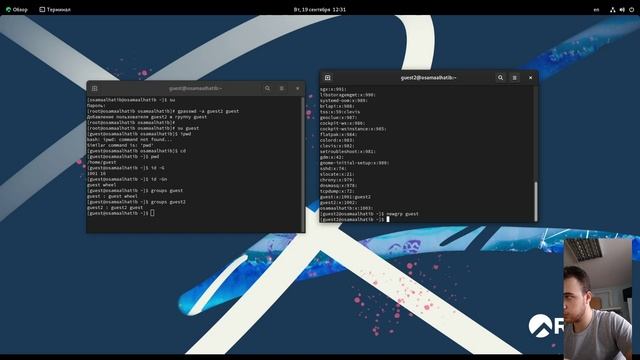Click the 'gdm:x:42:' line
Viewport: 640px width, 360px height.
332,157
